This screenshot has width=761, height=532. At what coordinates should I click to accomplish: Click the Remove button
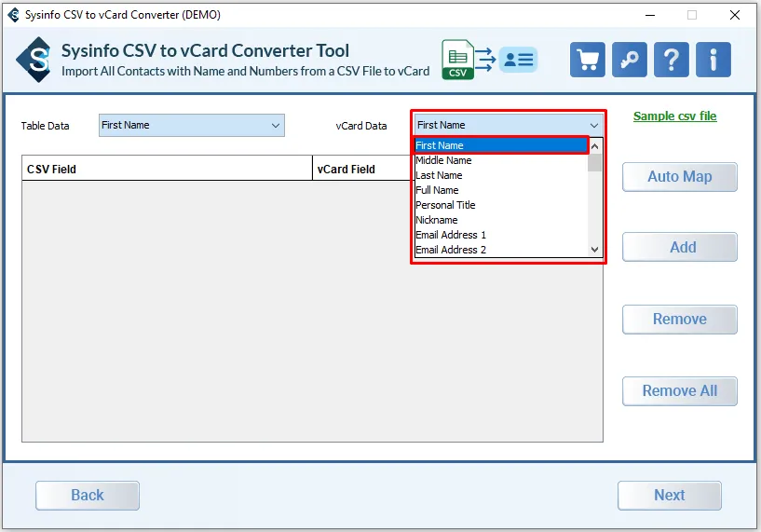679,320
